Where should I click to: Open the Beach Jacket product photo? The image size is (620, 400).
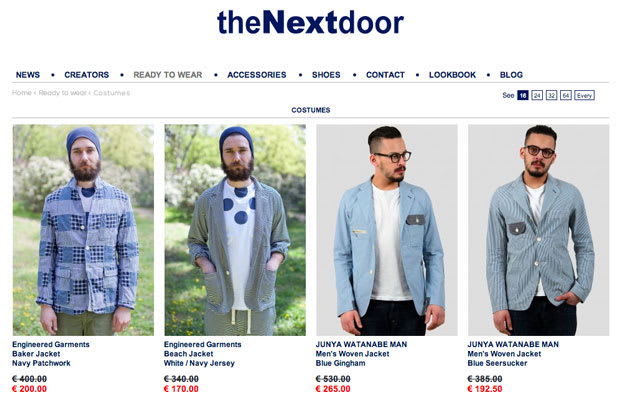(x=235, y=230)
